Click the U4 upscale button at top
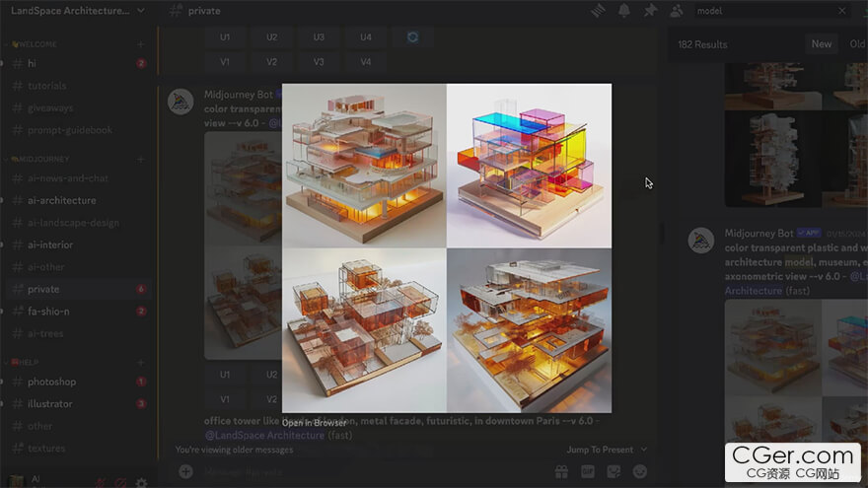Screen dimensions: 868x488 tap(366, 37)
